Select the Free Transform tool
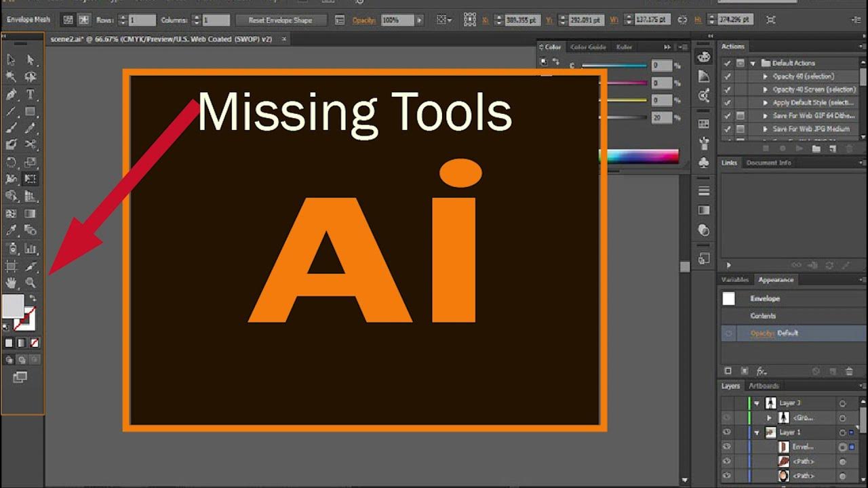Screen dimensions: 868x488 coord(31,179)
